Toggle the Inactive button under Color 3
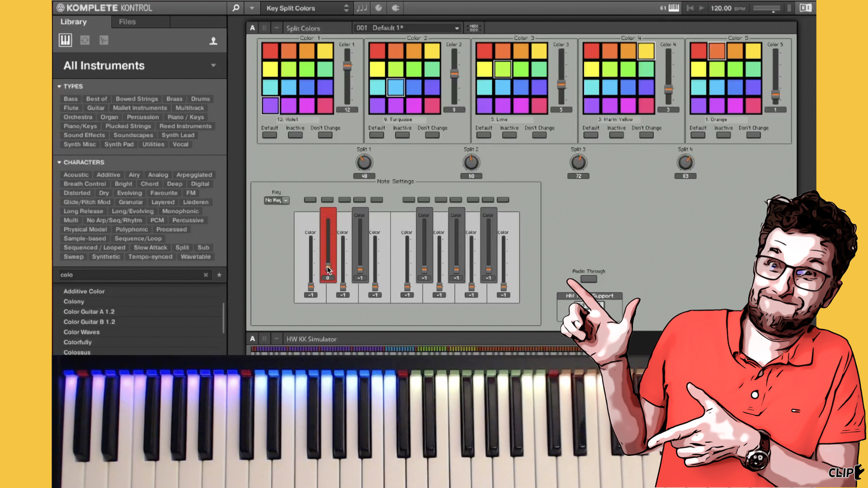The image size is (868, 488). tap(509, 135)
